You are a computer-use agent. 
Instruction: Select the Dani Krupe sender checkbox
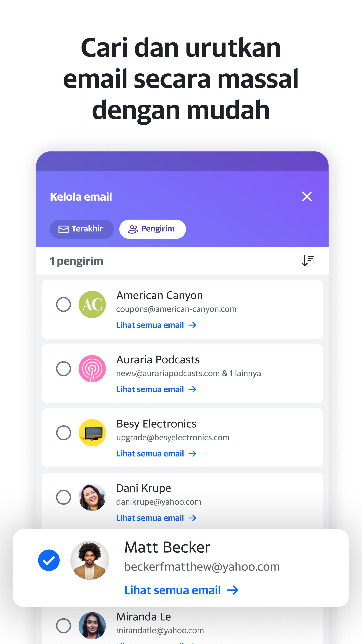[x=64, y=497]
